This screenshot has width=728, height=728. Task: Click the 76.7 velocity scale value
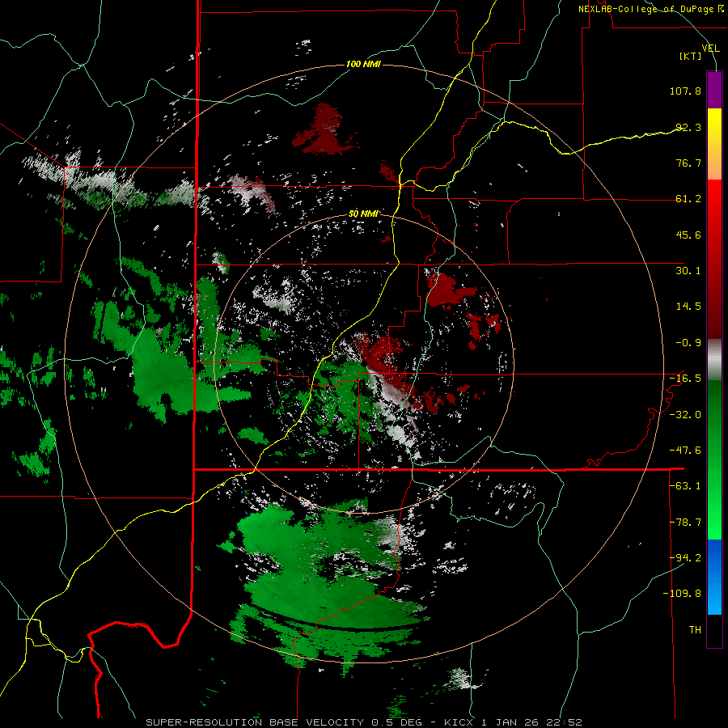(688, 163)
